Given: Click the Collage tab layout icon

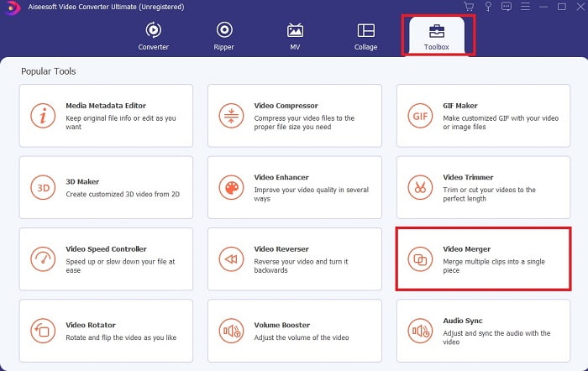Looking at the screenshot, I should click(x=366, y=30).
